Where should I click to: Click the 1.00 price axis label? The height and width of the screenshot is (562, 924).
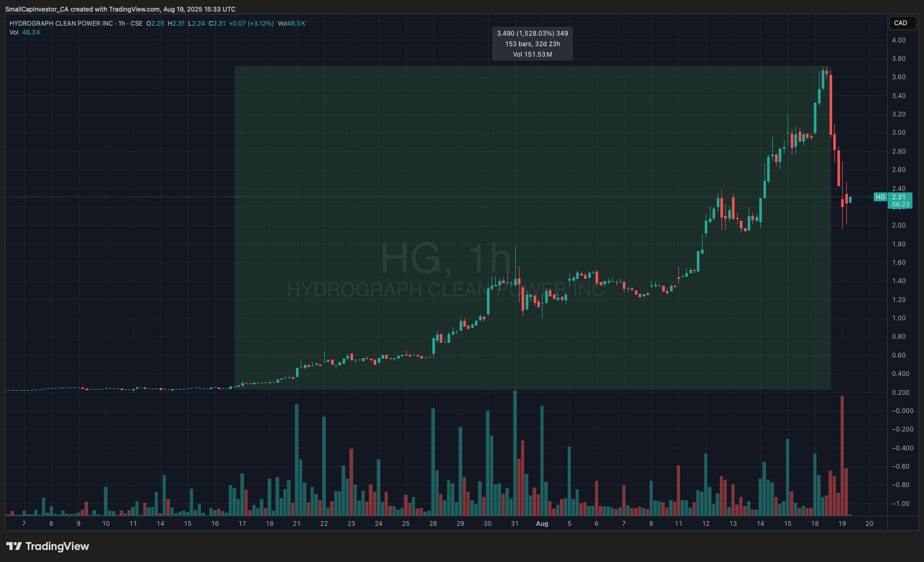pos(899,318)
